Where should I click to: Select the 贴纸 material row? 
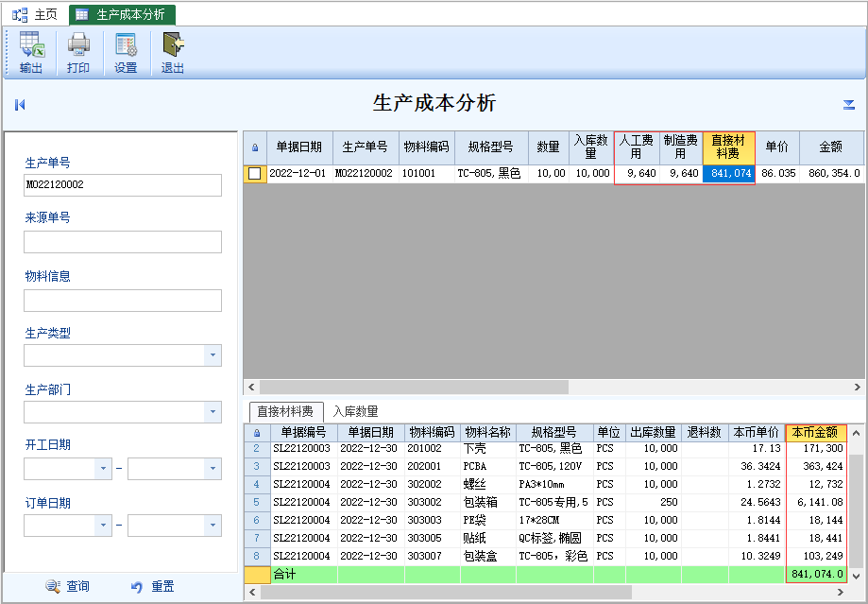pyautogui.click(x=546, y=538)
